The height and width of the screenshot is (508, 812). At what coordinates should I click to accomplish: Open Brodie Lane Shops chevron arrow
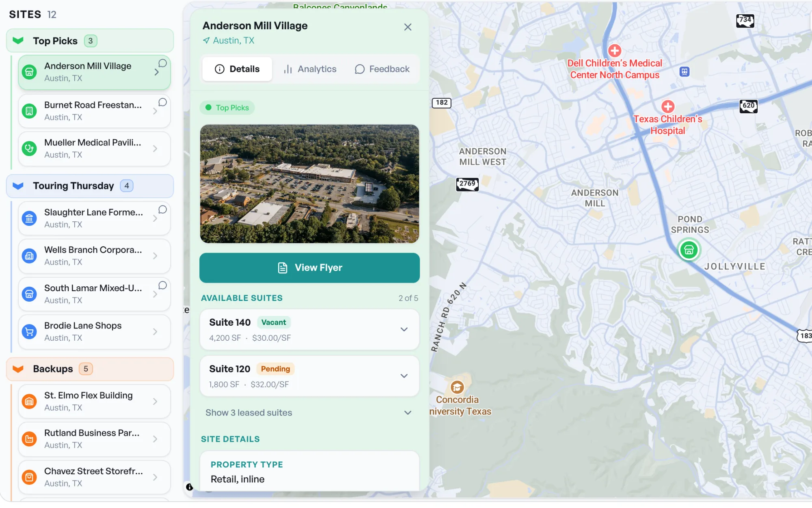point(155,332)
